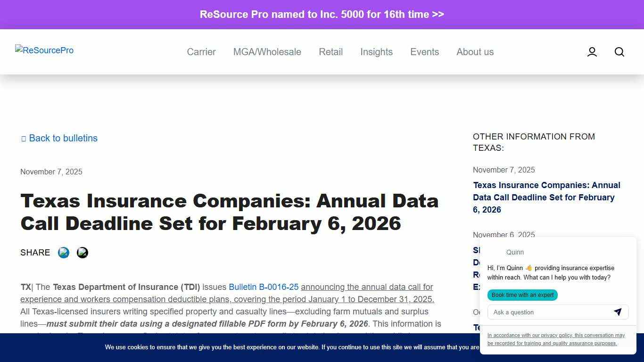Click the Inc. 5000 announcement banner

point(322,14)
